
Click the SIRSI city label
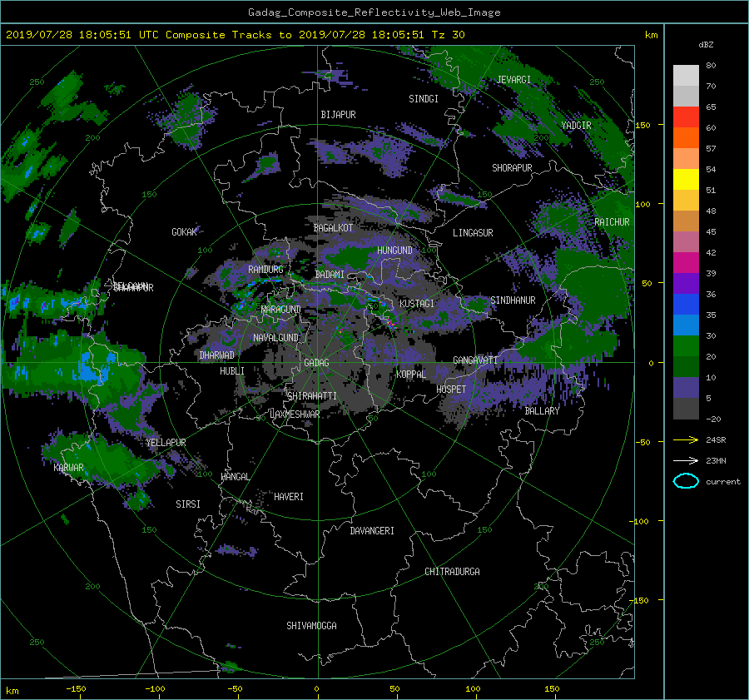pos(188,504)
